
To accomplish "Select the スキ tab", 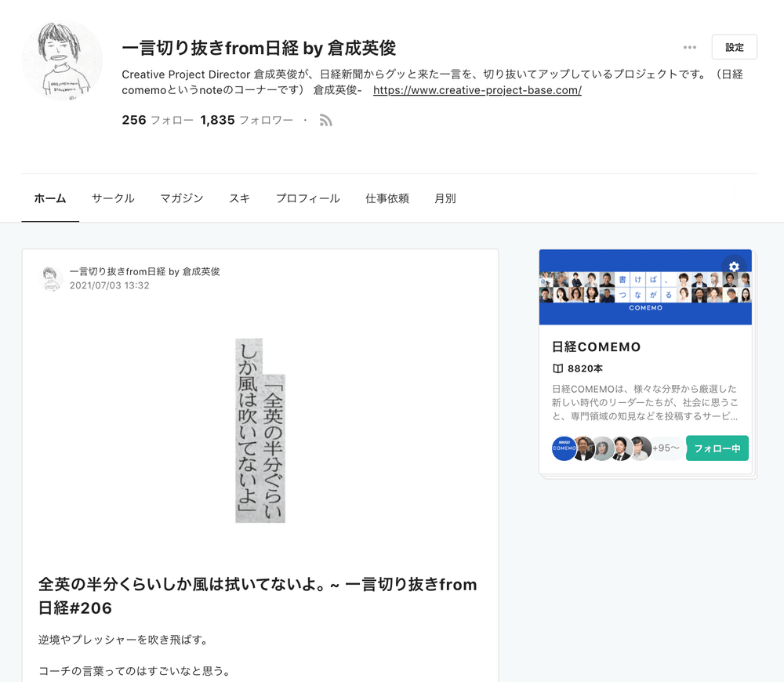I will (239, 198).
